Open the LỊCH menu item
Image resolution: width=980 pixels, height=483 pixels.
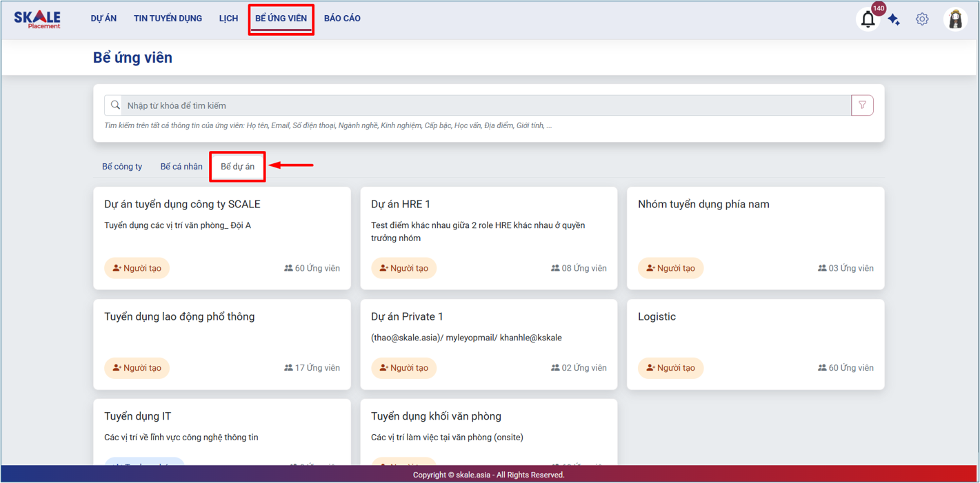228,19
